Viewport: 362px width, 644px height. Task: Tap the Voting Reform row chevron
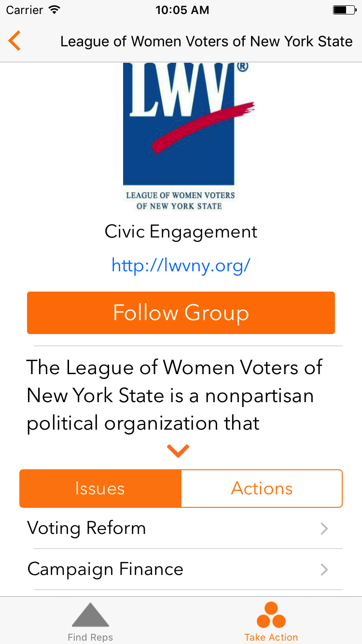pos(324,529)
